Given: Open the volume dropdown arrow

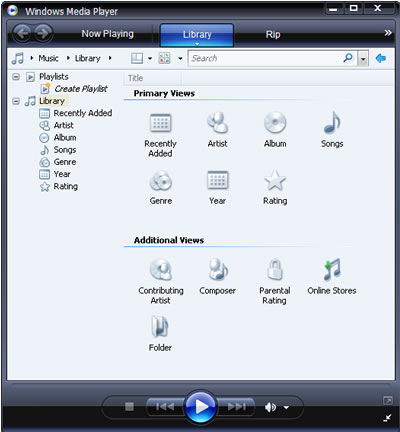Looking at the screenshot, I should tap(286, 407).
